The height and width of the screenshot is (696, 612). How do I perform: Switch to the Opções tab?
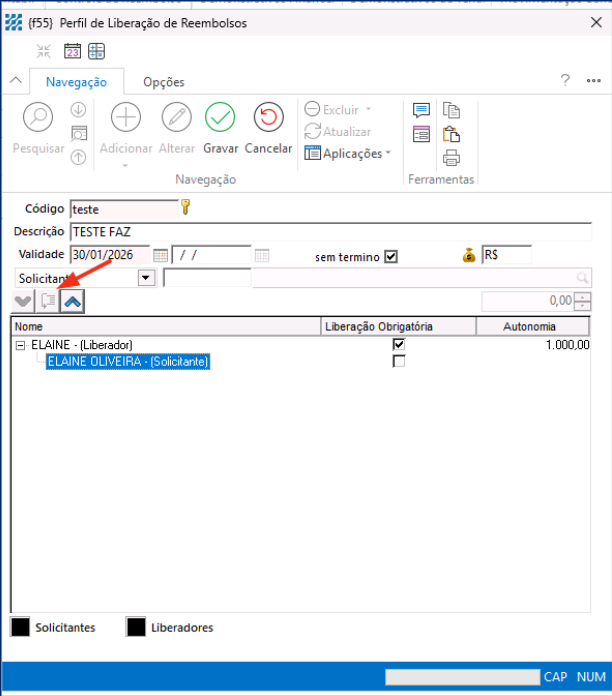163,82
